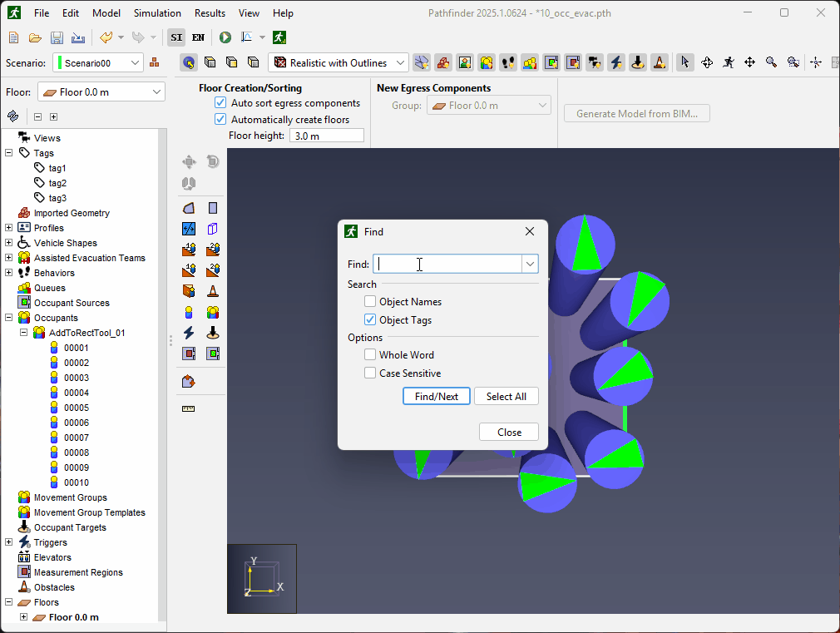The height and width of the screenshot is (633, 840).
Task: Click the Find text input field
Action: [447, 264]
